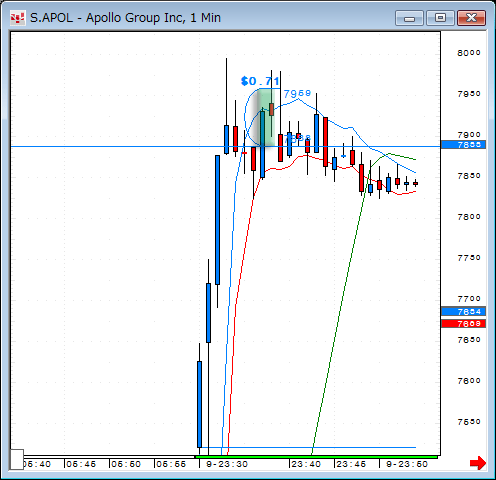Click the 7750 price axis label
This screenshot has height=480, width=496.
point(469,258)
